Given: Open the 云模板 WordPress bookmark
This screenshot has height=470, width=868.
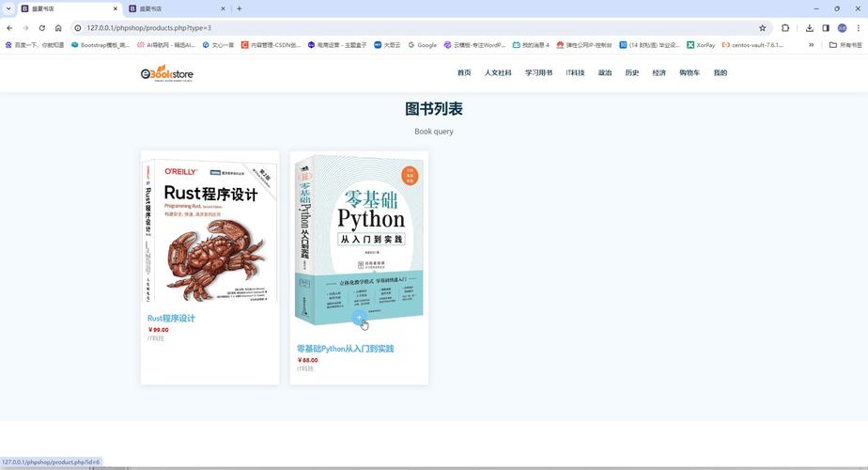Looking at the screenshot, I should pyautogui.click(x=474, y=45).
